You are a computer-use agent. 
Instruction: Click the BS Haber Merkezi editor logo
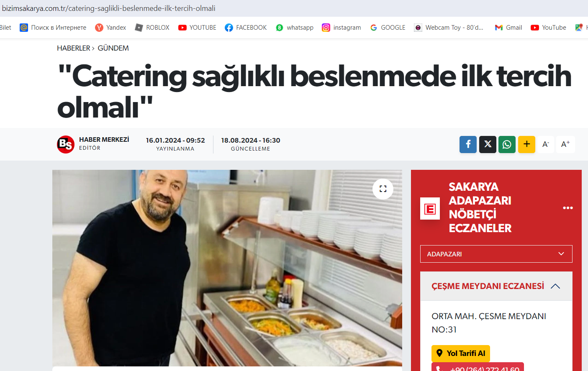click(66, 144)
